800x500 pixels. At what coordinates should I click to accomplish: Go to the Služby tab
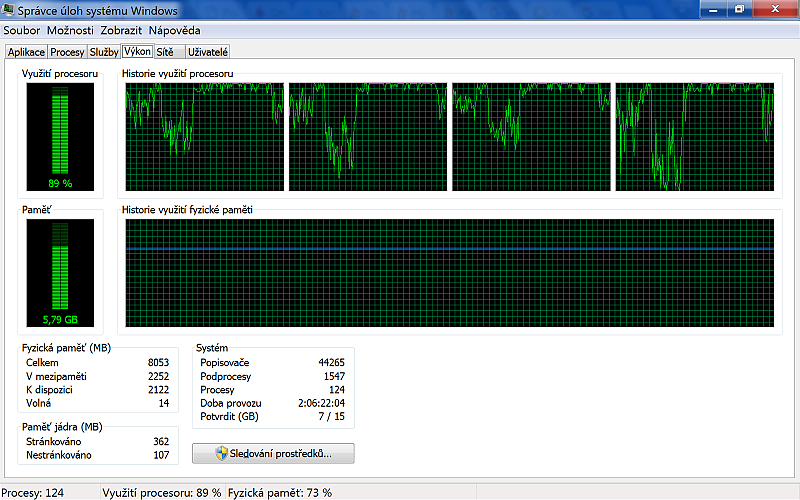[103, 52]
